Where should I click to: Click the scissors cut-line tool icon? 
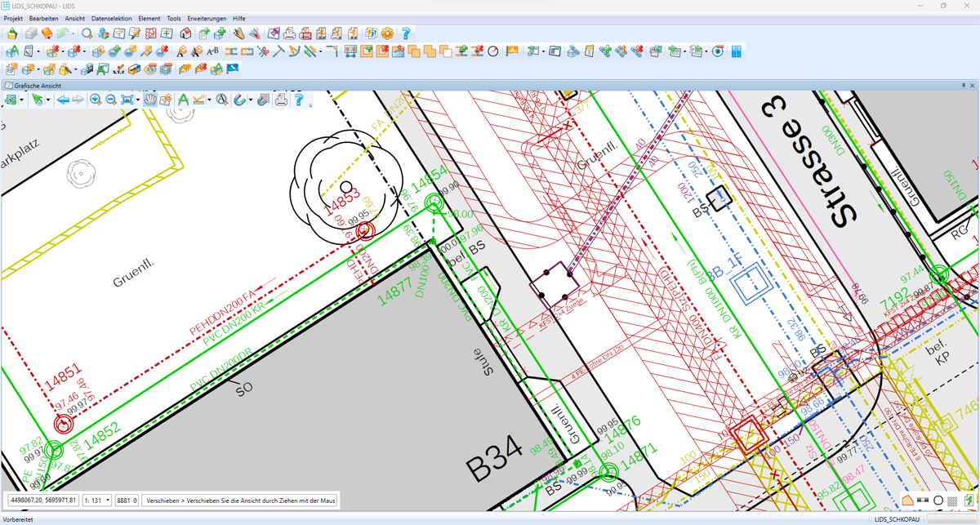[263, 51]
